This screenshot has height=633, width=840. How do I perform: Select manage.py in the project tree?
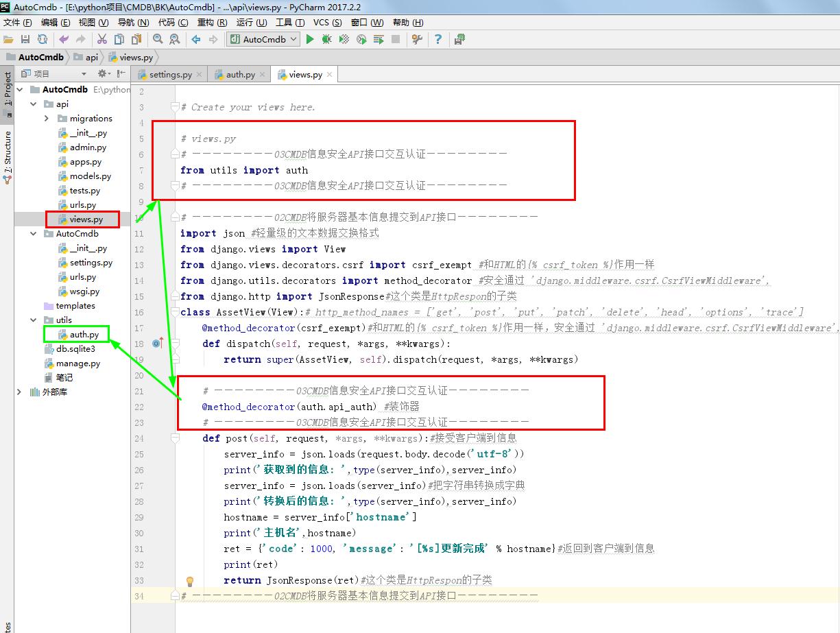(x=77, y=363)
